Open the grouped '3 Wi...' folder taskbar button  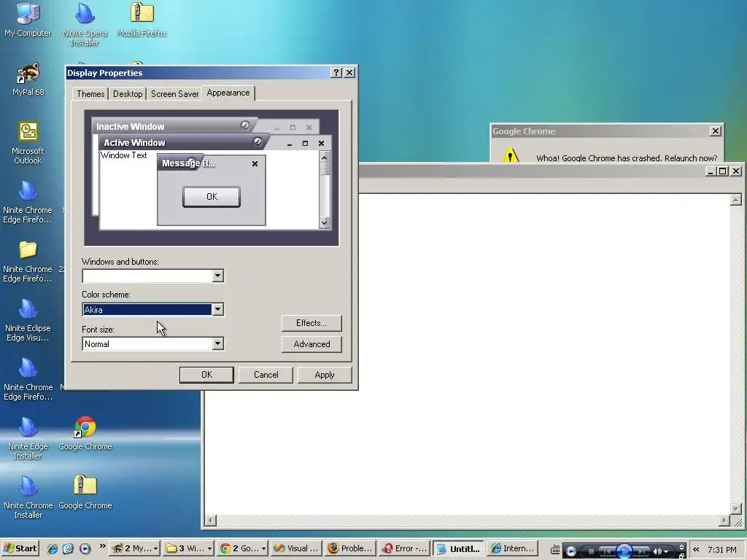tap(188, 548)
